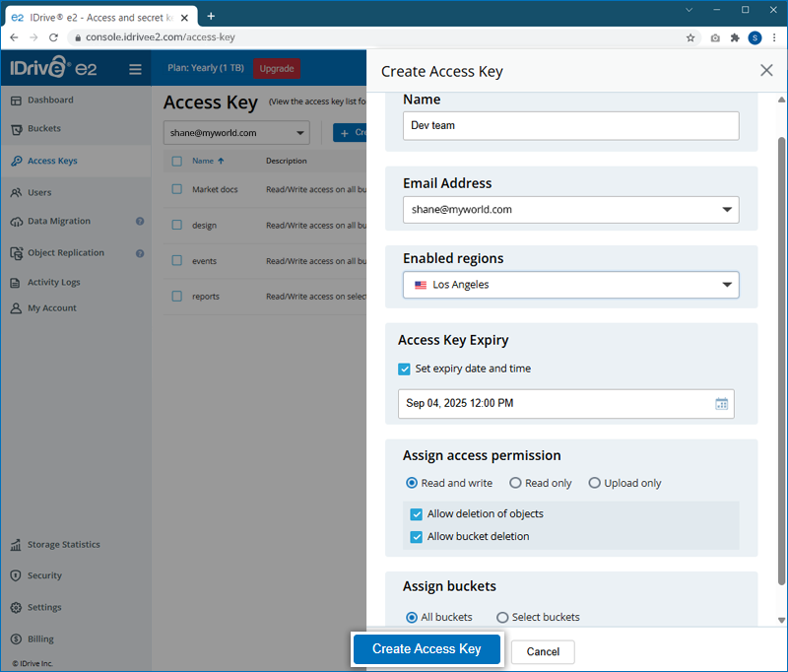Click the calendar icon in expiry date field
The width and height of the screenshot is (788, 672).
(x=721, y=403)
